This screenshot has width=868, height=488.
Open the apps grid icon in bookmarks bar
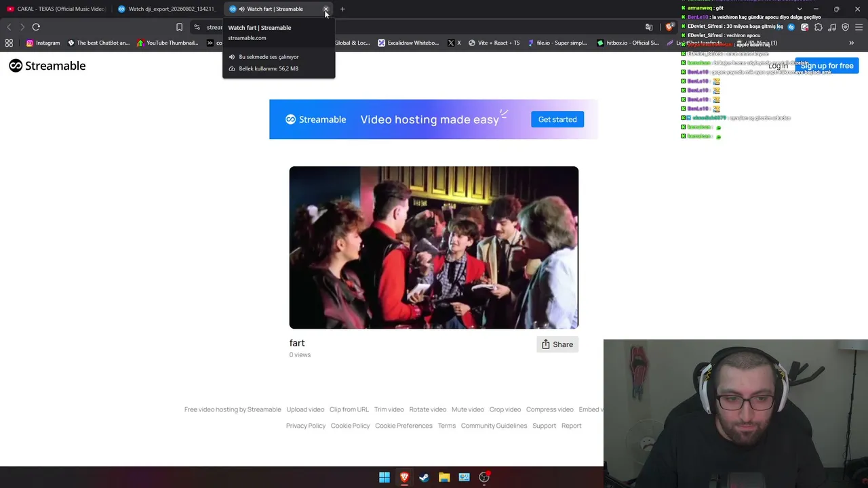[x=9, y=43]
